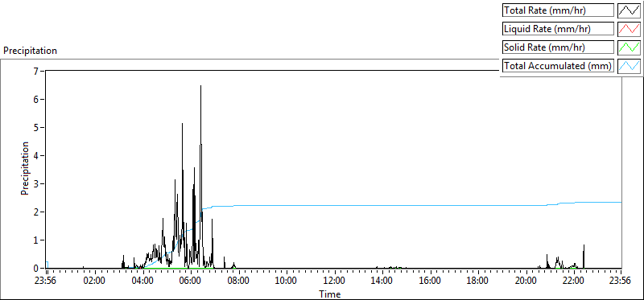This screenshot has width=644, height=300.
Task: Click the Precipitation graph caption above the plot
Action: (x=30, y=51)
